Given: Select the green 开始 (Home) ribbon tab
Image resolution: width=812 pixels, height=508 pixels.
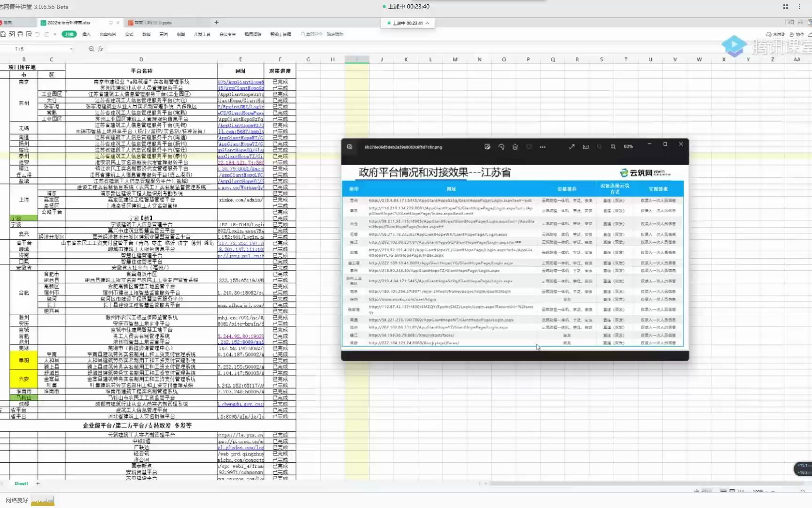Looking at the screenshot, I should click(69, 34).
